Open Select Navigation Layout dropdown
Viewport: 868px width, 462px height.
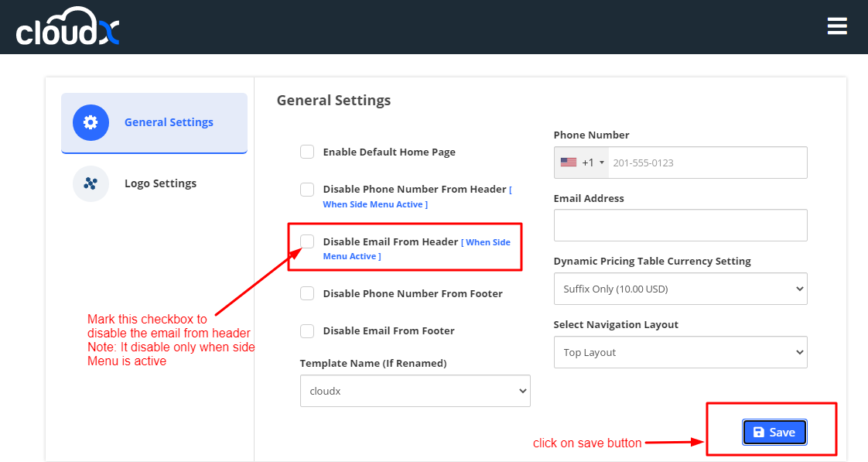click(680, 352)
